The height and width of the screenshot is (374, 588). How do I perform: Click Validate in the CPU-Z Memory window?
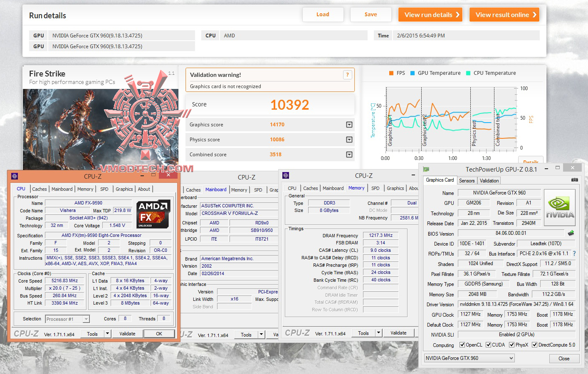(398, 333)
